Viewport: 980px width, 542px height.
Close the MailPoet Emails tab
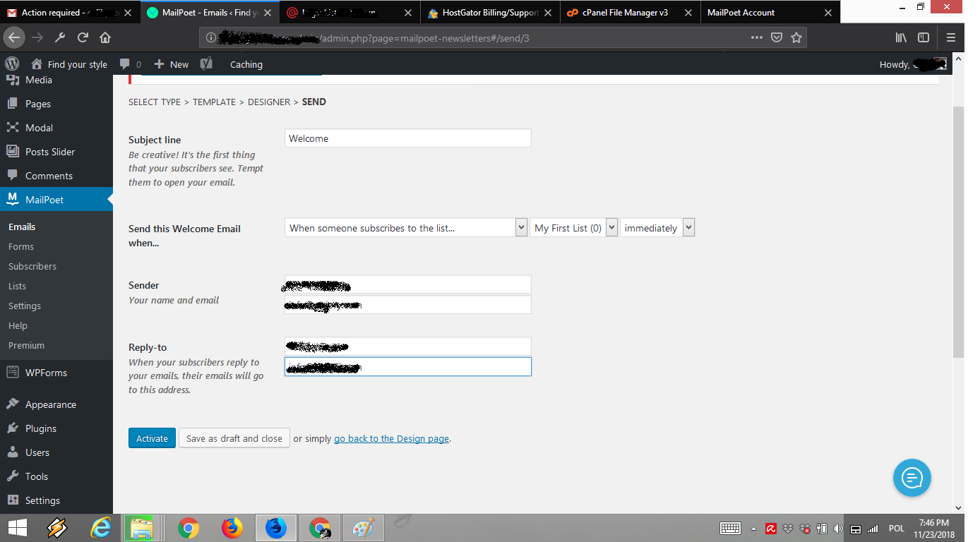269,13
